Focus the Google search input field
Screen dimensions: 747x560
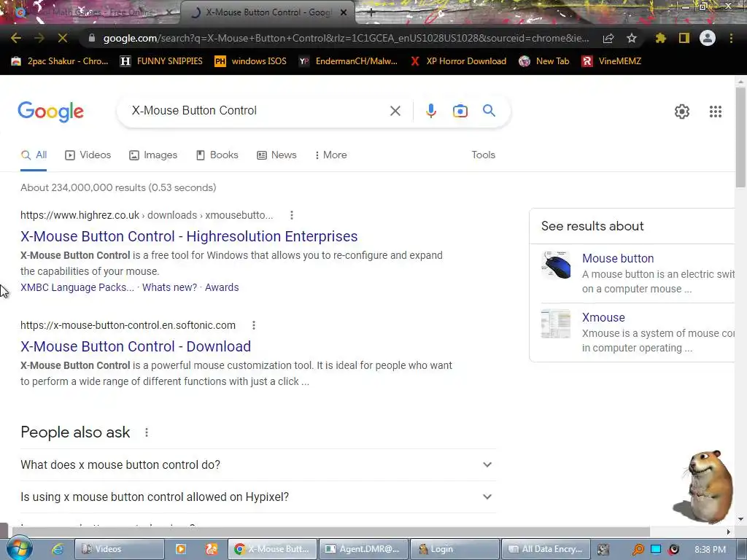click(x=256, y=111)
